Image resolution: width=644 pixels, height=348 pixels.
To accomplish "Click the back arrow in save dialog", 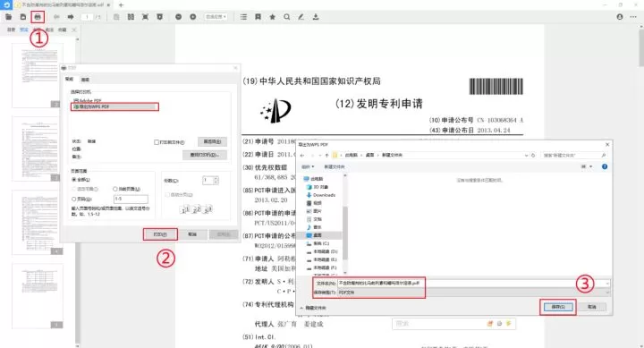I will click(302, 156).
